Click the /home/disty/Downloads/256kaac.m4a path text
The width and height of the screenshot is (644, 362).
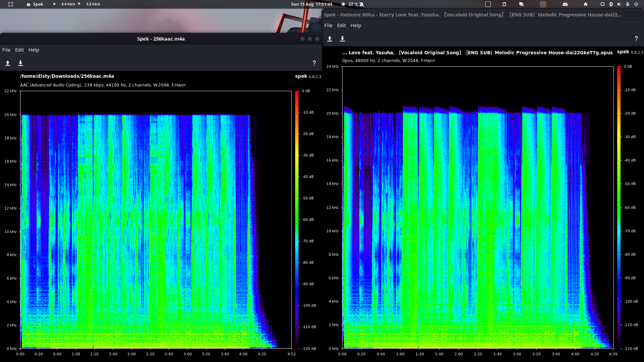[x=67, y=76]
